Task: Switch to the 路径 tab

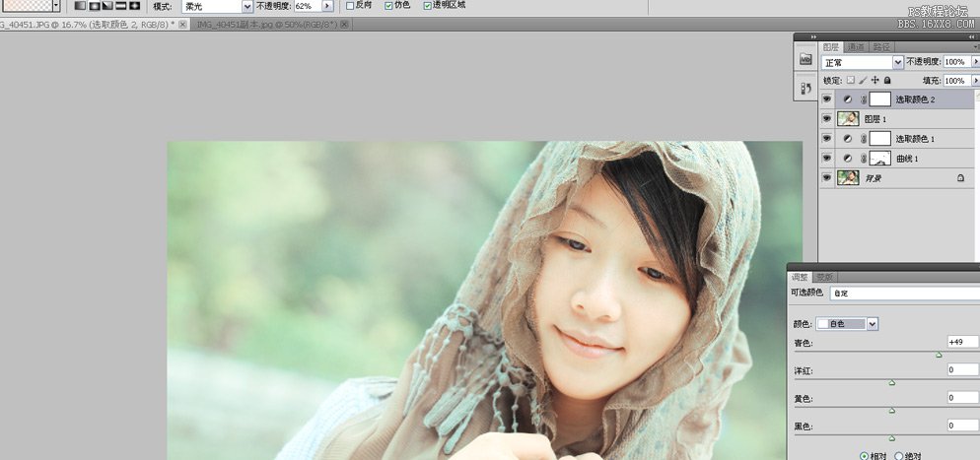Action: pyautogui.click(x=881, y=47)
